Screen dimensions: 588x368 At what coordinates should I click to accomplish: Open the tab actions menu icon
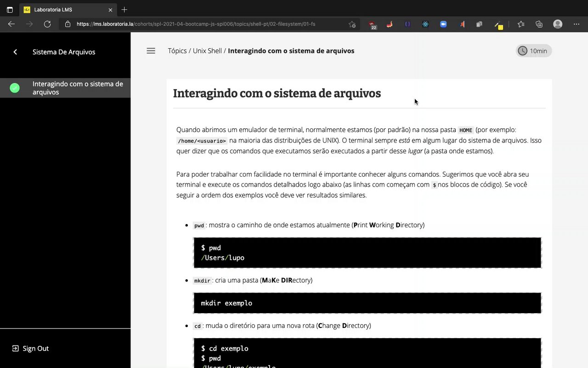click(x=10, y=9)
